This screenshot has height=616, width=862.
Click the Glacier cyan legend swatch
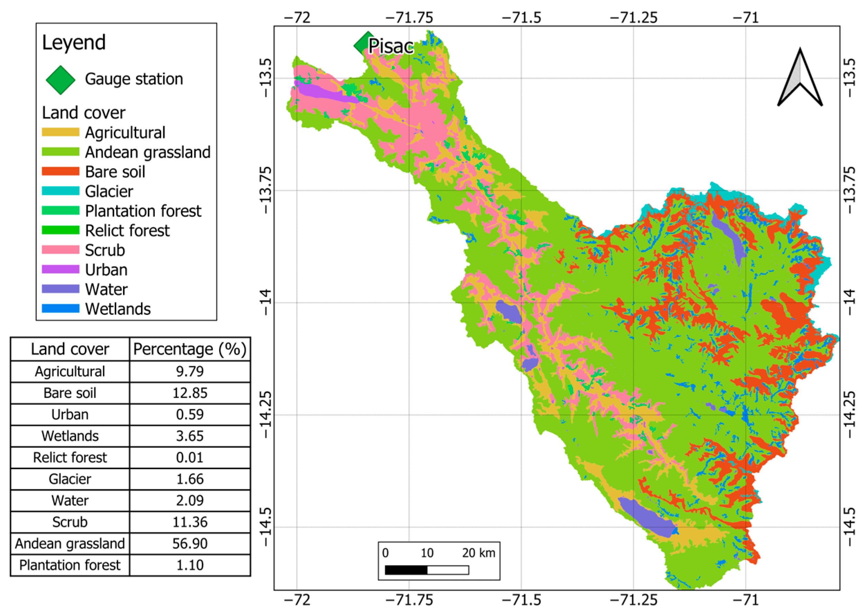pyautogui.click(x=60, y=191)
